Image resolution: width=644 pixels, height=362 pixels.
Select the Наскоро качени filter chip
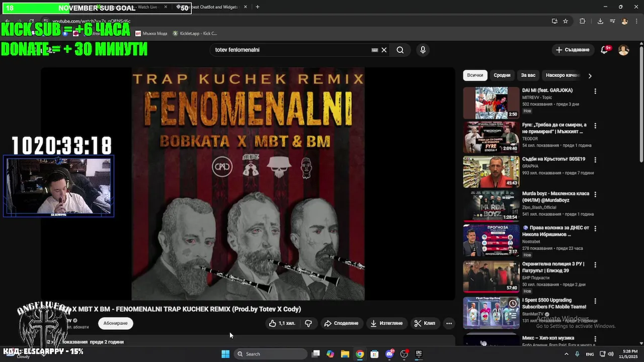click(562, 75)
